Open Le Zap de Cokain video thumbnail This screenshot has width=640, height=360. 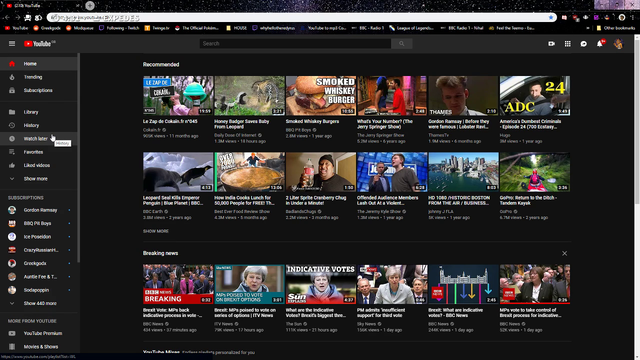click(x=178, y=96)
